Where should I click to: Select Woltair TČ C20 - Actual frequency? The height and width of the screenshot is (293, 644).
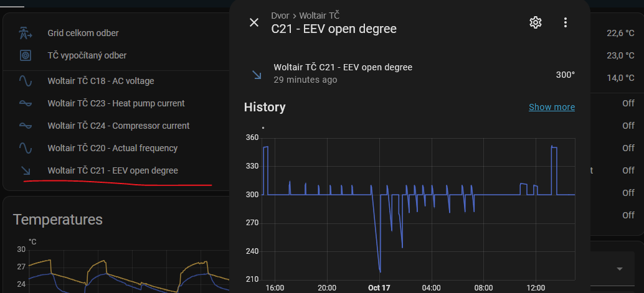pos(113,148)
